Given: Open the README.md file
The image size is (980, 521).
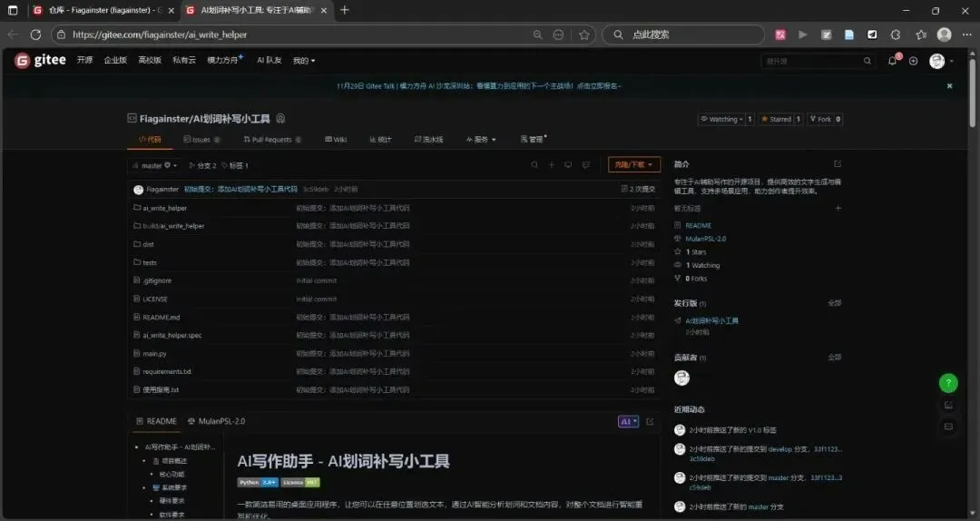Looking at the screenshot, I should [x=162, y=317].
